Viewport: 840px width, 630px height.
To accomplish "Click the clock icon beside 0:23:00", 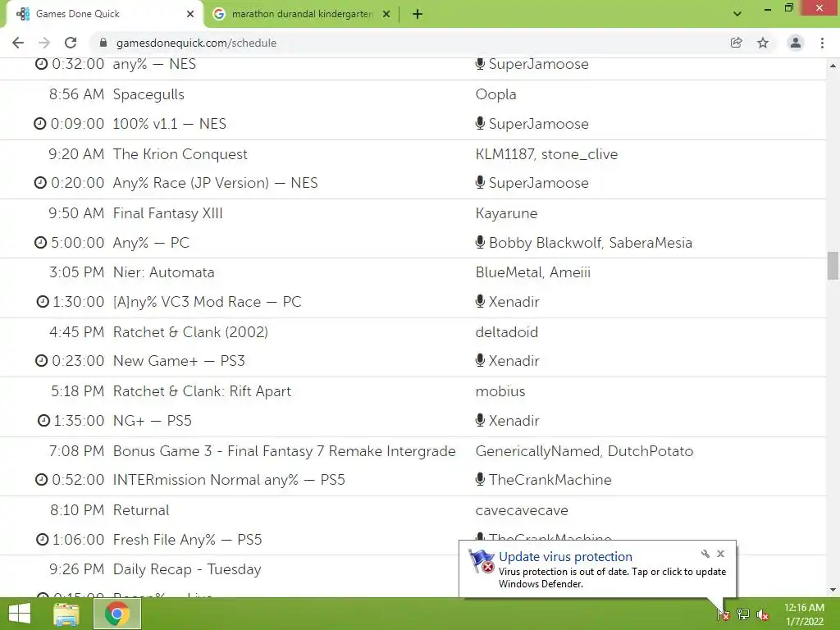I will click(x=41, y=361).
